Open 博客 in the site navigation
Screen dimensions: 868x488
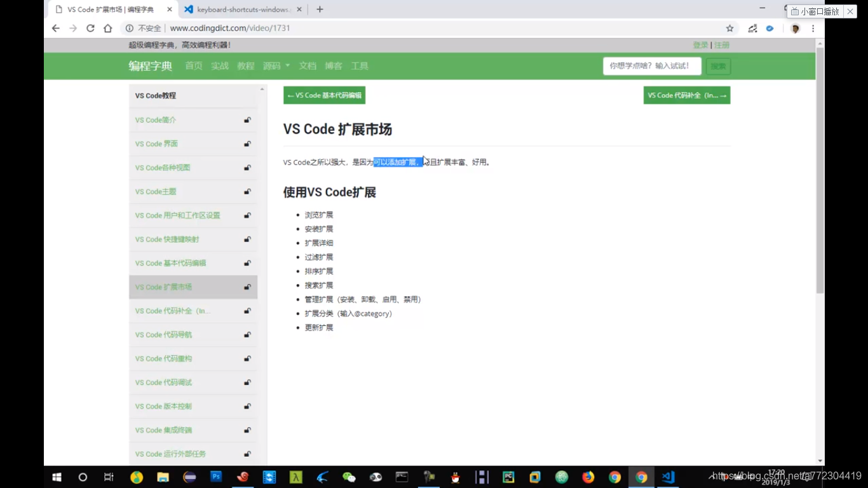[334, 66]
